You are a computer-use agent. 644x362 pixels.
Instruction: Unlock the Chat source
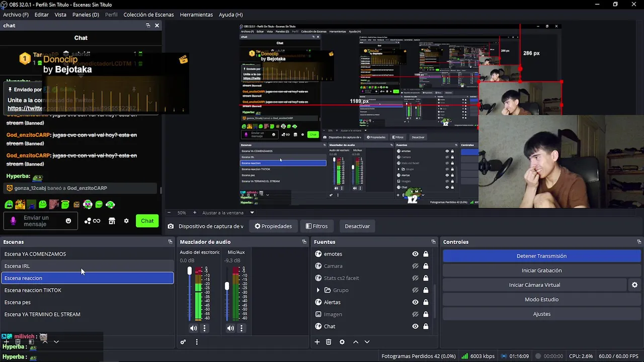[426, 326]
